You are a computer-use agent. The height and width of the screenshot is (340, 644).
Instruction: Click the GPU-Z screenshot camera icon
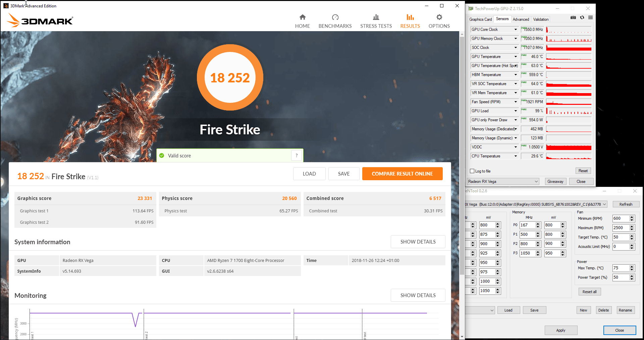click(x=573, y=18)
